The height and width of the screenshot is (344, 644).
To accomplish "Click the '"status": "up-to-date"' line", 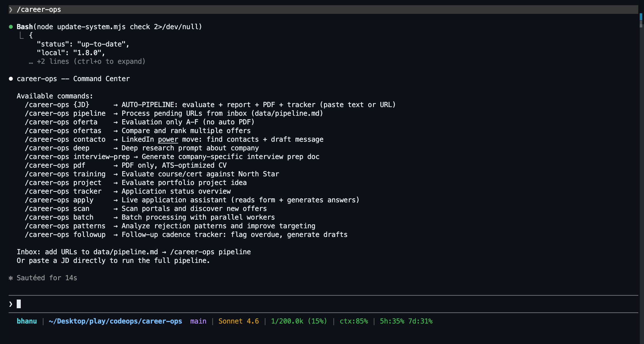I will coord(83,44).
